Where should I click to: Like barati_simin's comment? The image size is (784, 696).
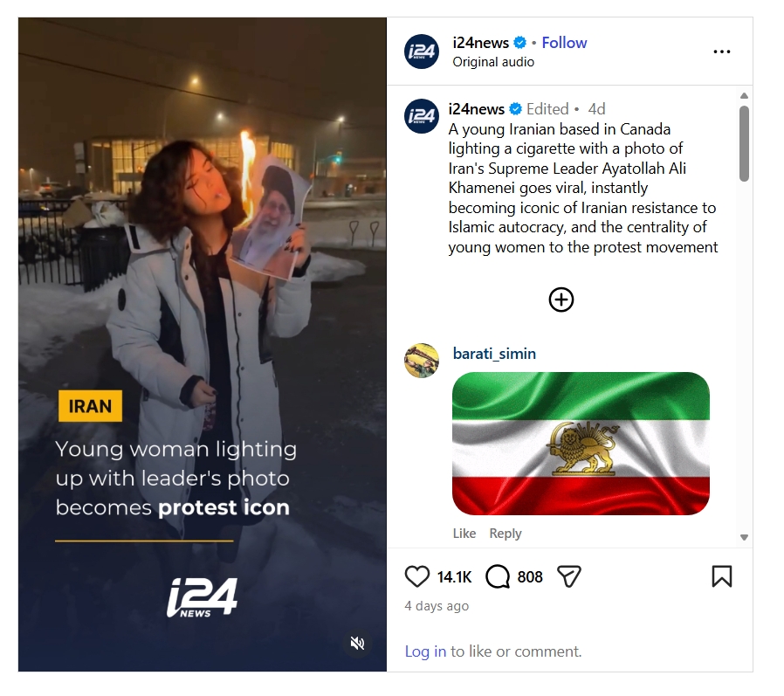(464, 534)
